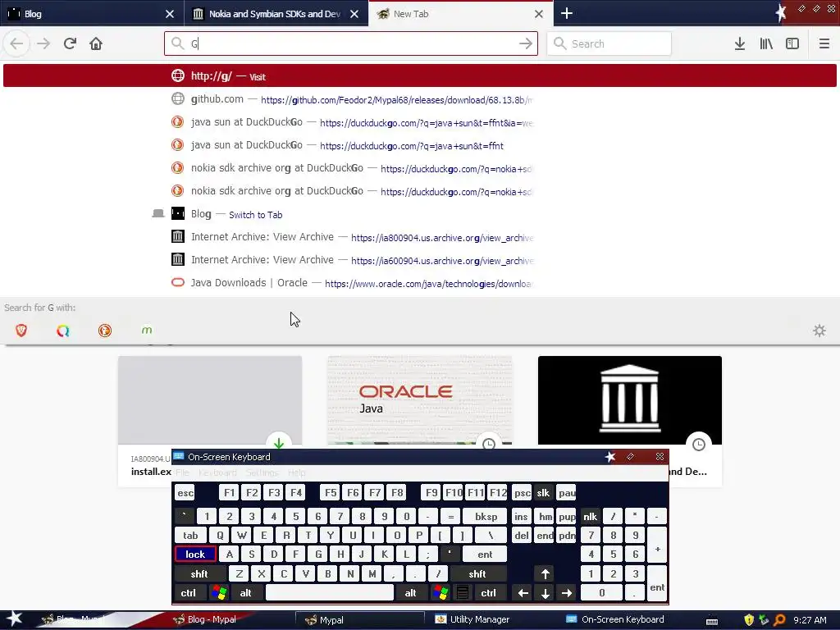Click the up arrow key
This screenshot has height=630, width=840.
pos(545,573)
